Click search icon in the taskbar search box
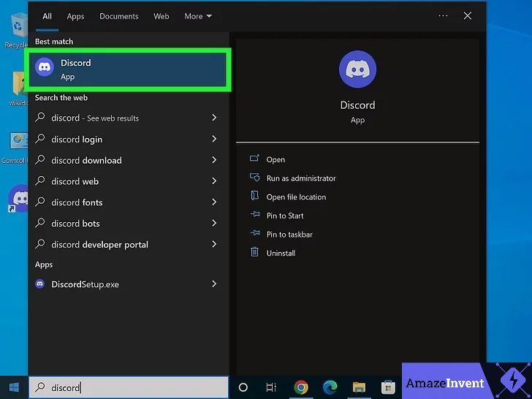The width and height of the screenshot is (532, 399). coord(40,387)
